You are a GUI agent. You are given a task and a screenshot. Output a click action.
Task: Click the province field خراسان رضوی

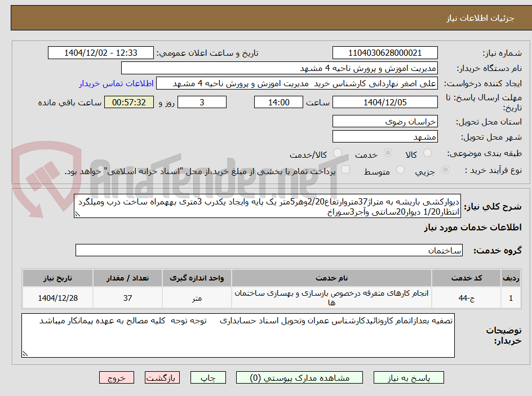coord(385,121)
